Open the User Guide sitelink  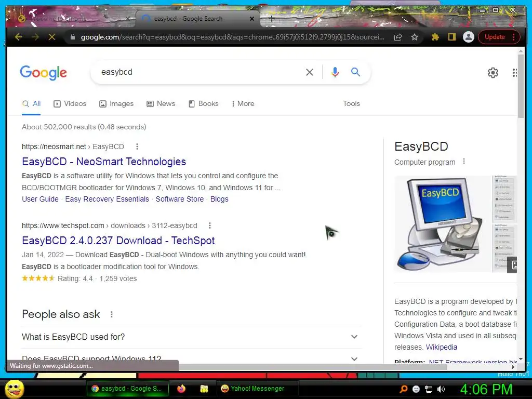click(40, 199)
